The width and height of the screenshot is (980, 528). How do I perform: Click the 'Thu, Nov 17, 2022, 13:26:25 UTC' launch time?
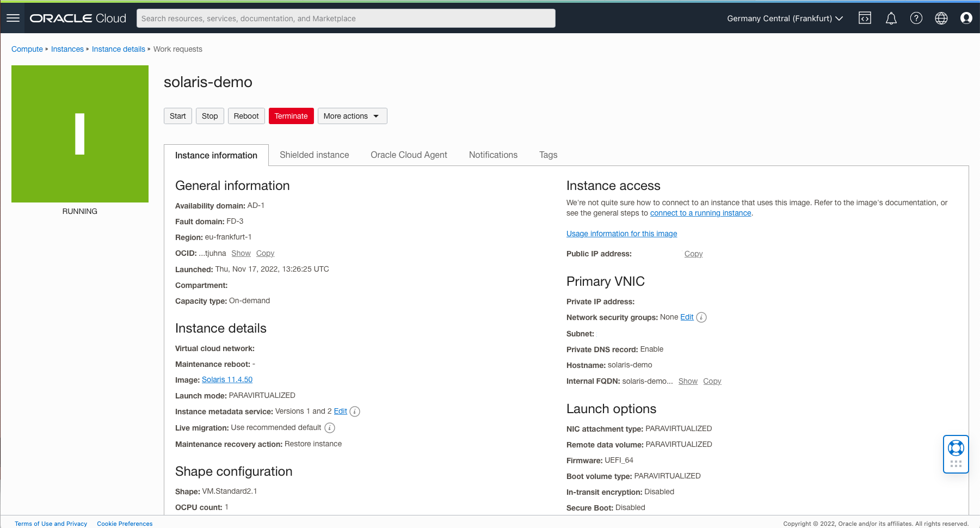[x=272, y=269]
